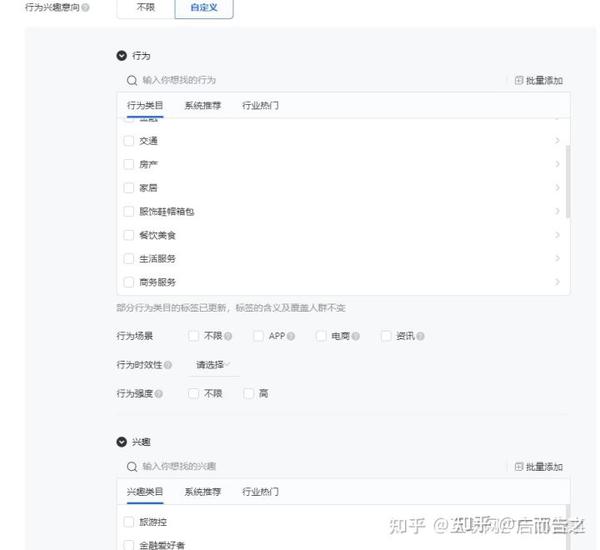Check the APP scene checkbox

click(x=258, y=336)
